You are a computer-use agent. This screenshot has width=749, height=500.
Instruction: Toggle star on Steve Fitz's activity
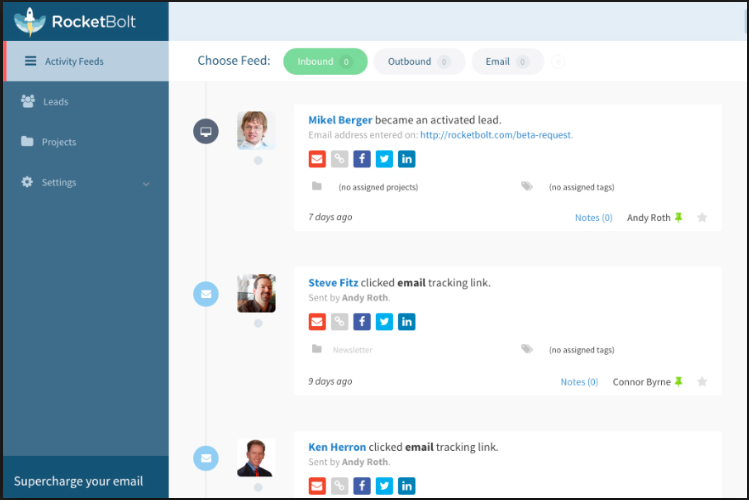point(702,382)
